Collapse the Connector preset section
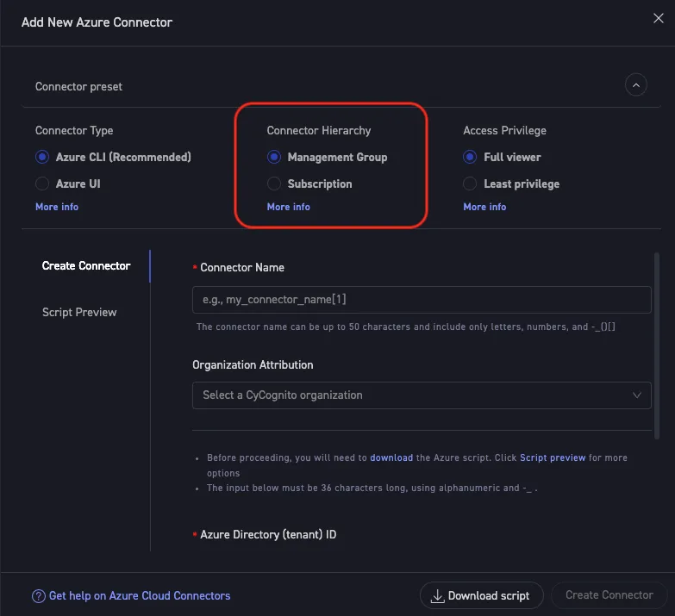The width and height of the screenshot is (675, 616). click(636, 84)
